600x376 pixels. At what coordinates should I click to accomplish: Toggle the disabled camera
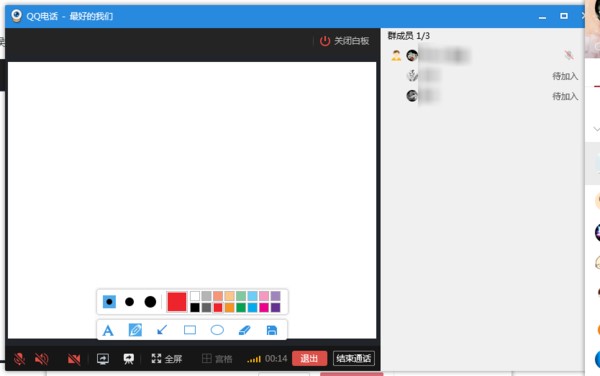click(74, 359)
